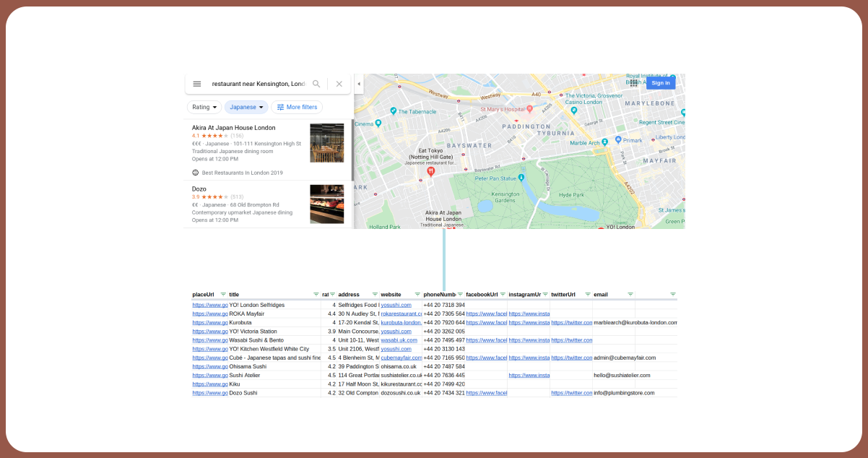Click the Dozo restaurant photo thumbnail

click(x=326, y=204)
